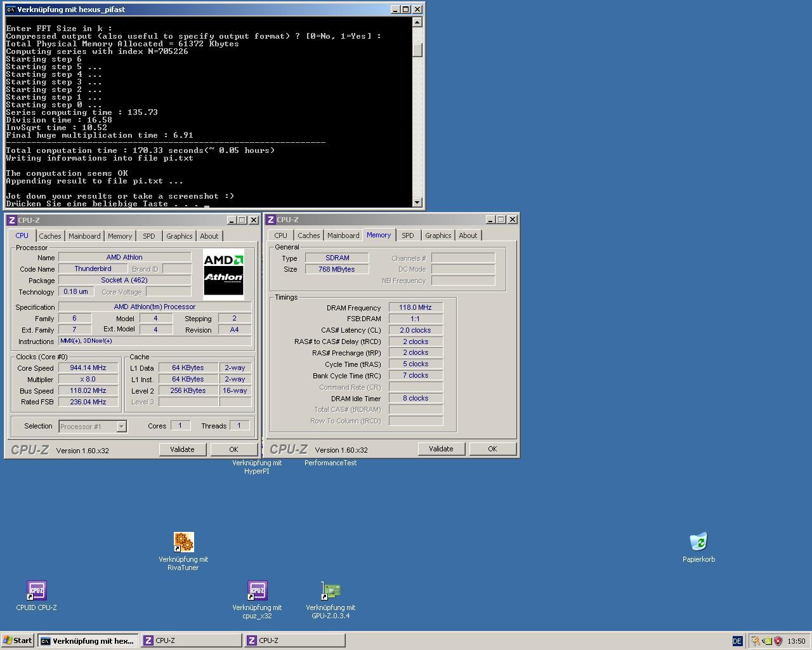Launch the GPU-Z.0.3.4 desktop shortcut
The width and height of the screenshot is (812, 650).
pyautogui.click(x=331, y=590)
